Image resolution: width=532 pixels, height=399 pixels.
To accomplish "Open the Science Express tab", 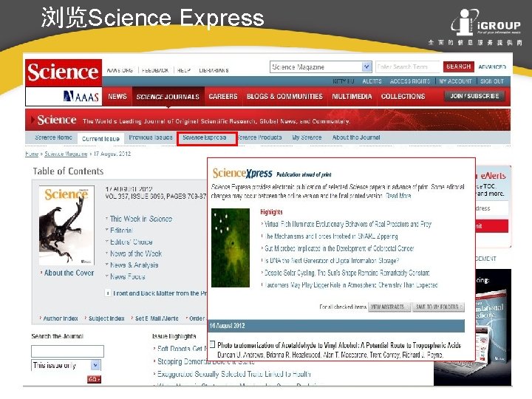I will pos(205,137).
